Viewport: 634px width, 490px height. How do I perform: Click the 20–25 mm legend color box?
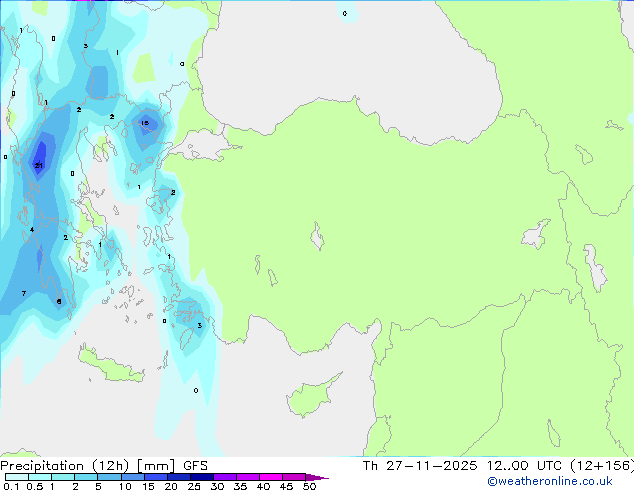click(179, 477)
